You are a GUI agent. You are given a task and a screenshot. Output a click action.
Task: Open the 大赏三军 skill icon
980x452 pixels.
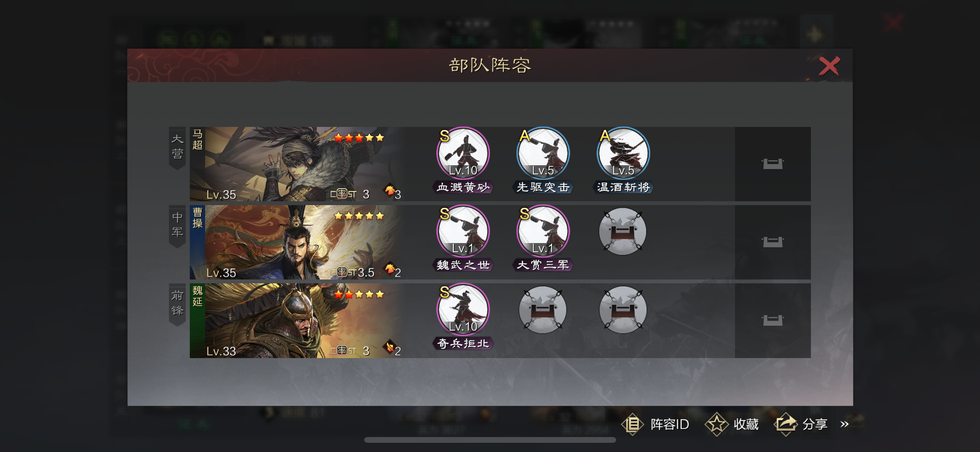click(543, 231)
